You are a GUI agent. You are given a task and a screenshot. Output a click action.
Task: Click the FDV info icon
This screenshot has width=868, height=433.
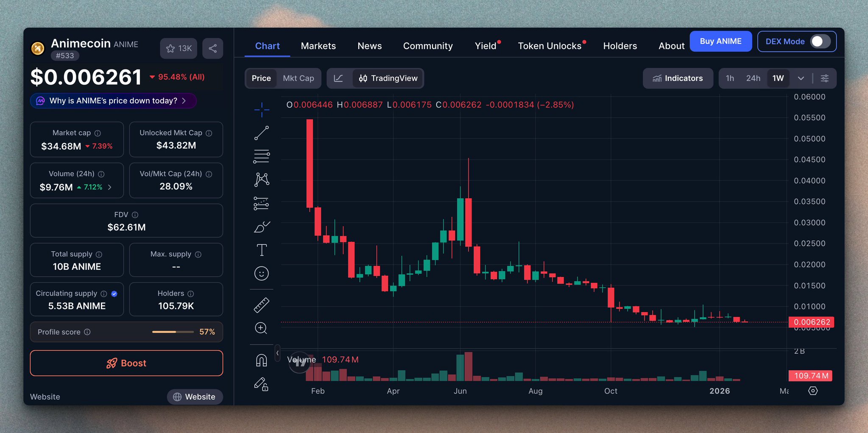135,215
